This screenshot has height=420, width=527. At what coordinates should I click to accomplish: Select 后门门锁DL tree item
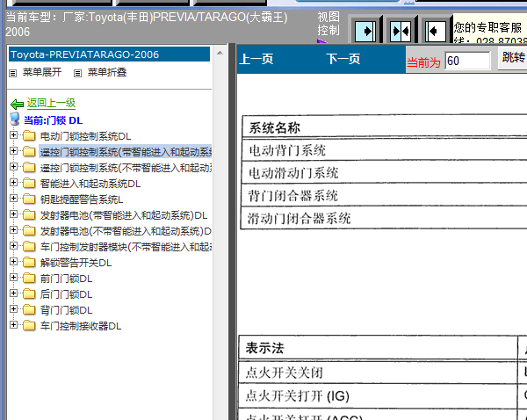[x=66, y=294]
